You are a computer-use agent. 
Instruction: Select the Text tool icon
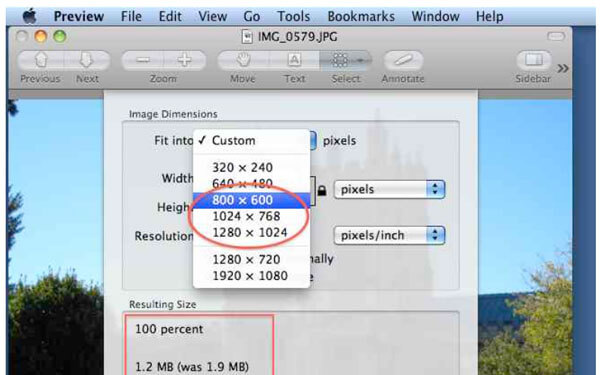point(294,60)
